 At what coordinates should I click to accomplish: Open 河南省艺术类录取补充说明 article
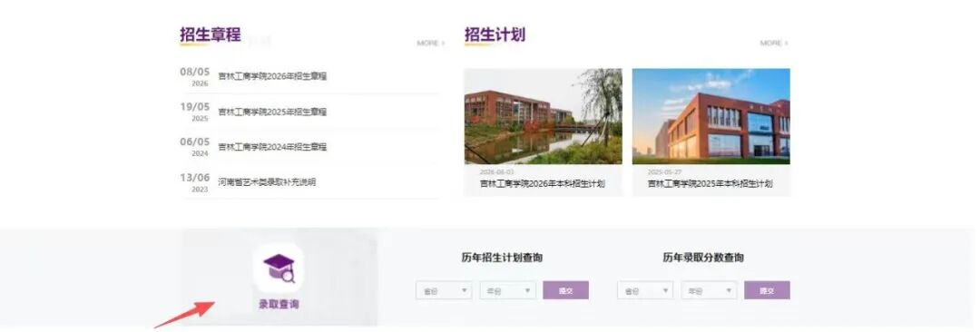[x=267, y=182]
